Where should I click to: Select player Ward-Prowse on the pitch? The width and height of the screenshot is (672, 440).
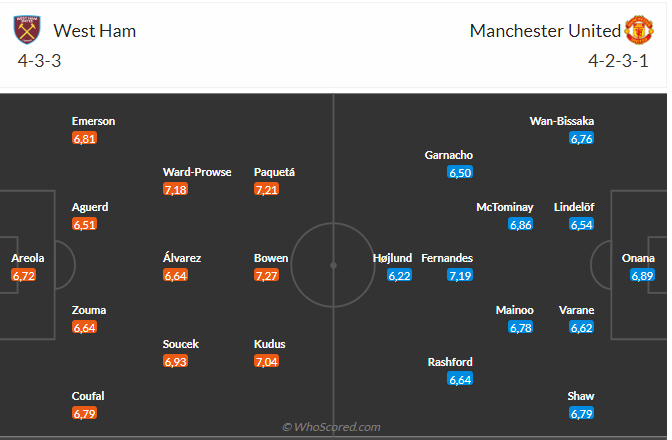click(x=197, y=172)
